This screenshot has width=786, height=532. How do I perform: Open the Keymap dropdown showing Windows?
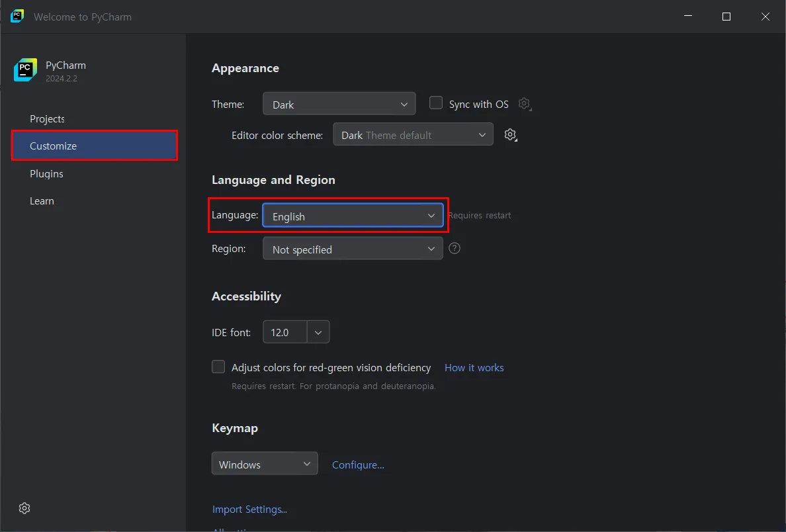click(x=265, y=463)
